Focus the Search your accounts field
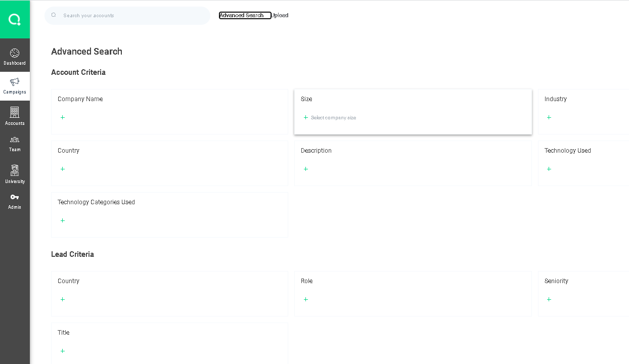 click(131, 15)
